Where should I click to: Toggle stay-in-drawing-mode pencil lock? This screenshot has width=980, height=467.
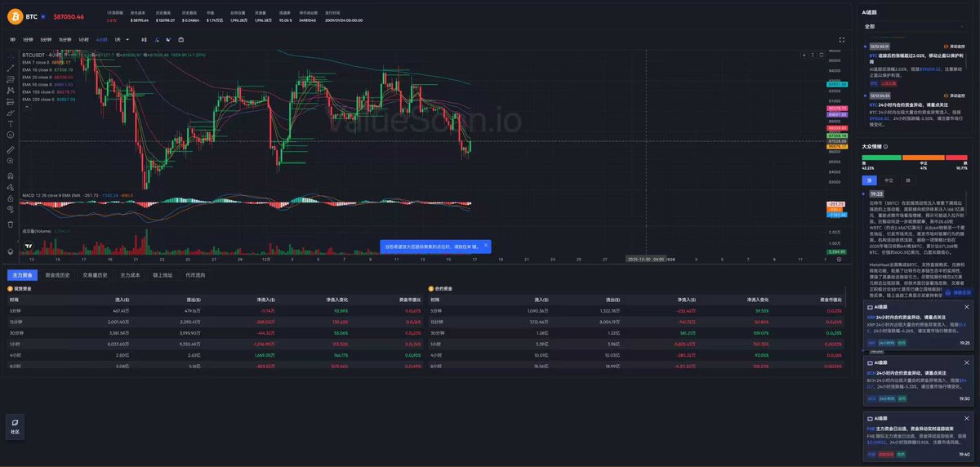tap(11, 187)
